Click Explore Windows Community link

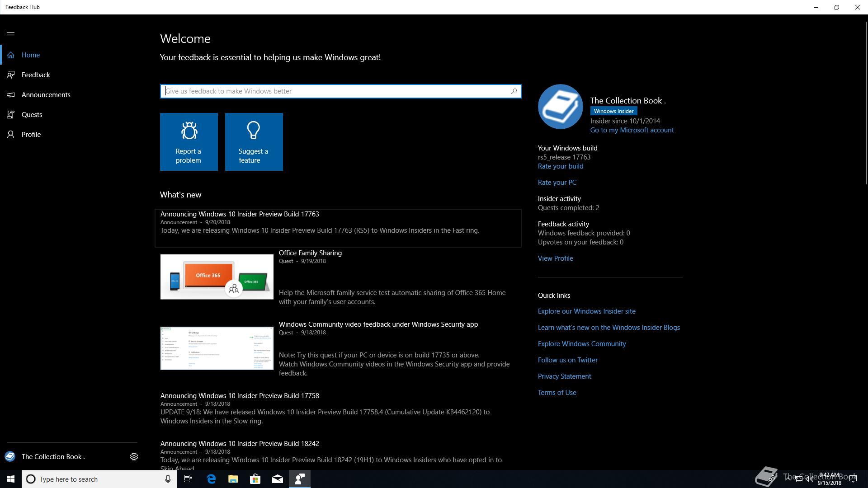pos(582,344)
